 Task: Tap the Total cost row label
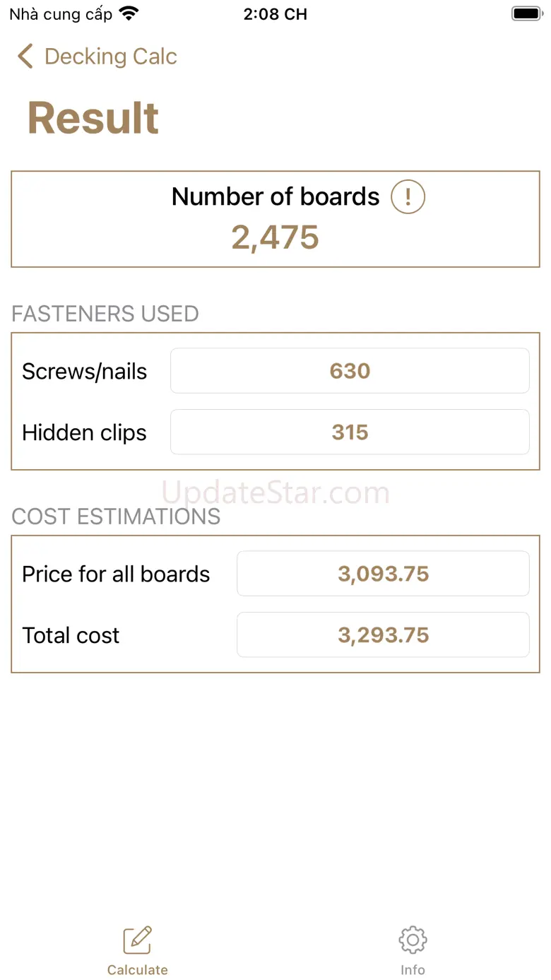click(71, 635)
